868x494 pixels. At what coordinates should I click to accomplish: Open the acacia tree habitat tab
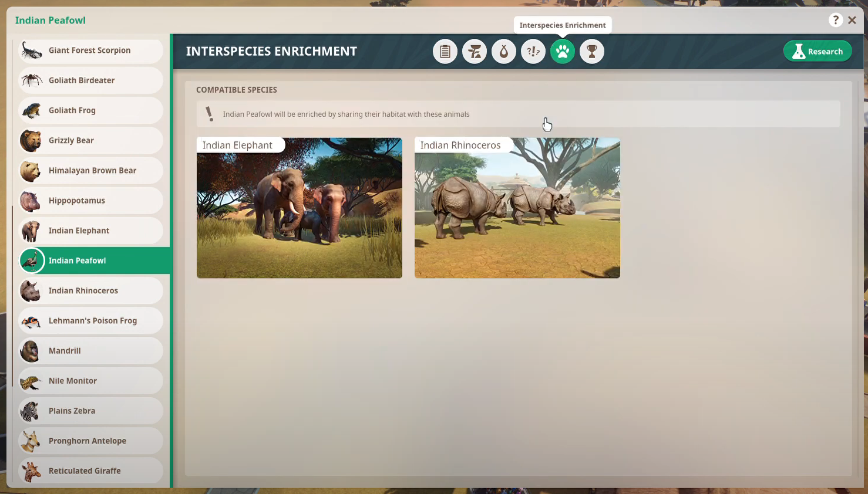[x=475, y=52]
